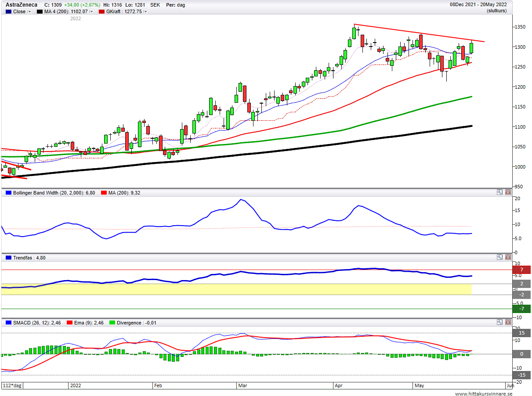Close the SMACD indicator panel

508,322
